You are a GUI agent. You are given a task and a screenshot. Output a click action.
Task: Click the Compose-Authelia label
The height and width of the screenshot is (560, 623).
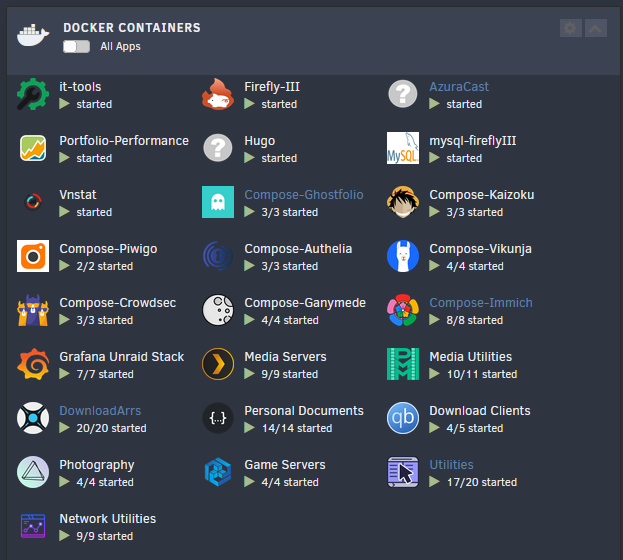point(298,249)
